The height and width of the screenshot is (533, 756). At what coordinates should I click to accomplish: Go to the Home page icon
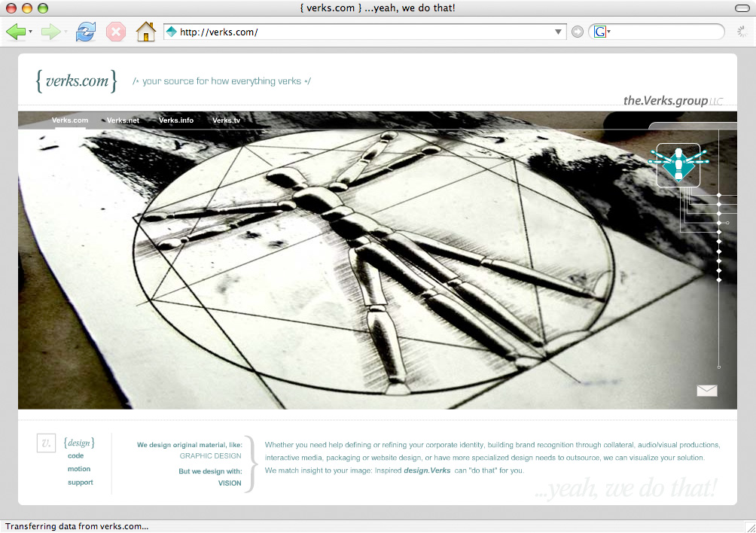tap(145, 32)
